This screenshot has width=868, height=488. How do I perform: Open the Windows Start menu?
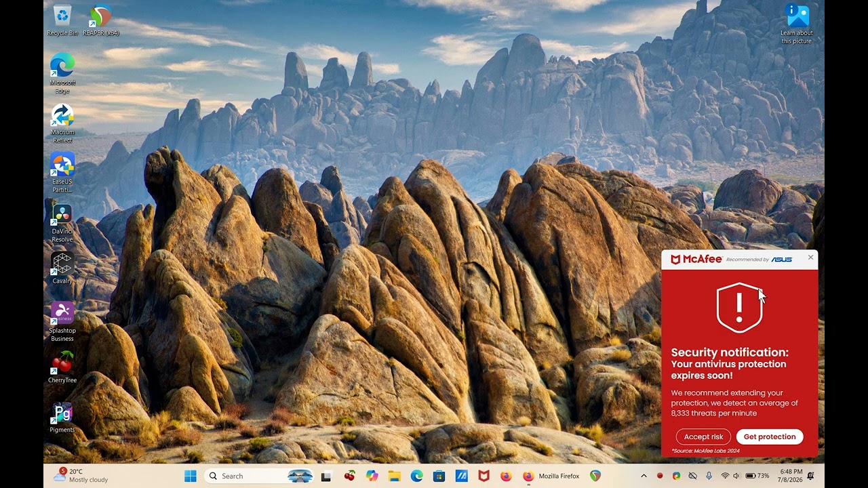191,476
